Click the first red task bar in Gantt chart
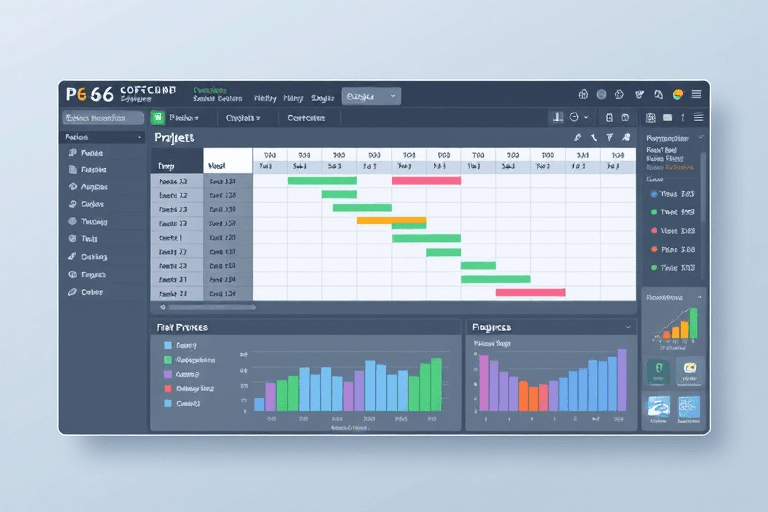Viewport: 768px width, 512px height. (426, 181)
